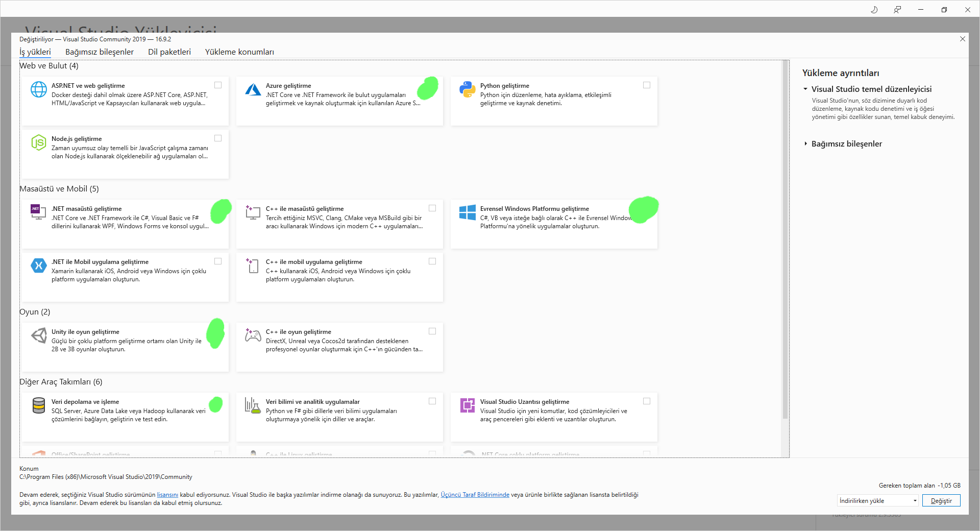
Task: Tick the Python geliştirme checkbox
Action: [647, 85]
